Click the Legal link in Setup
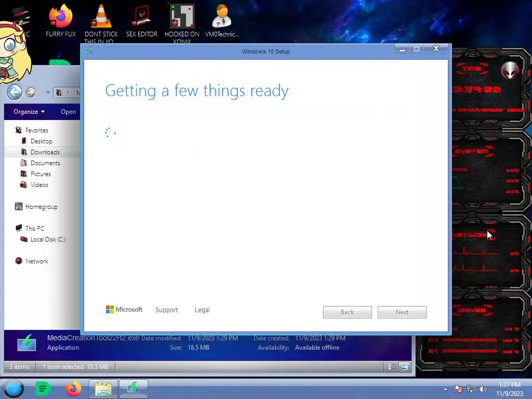The height and width of the screenshot is (399, 532). pos(202,310)
